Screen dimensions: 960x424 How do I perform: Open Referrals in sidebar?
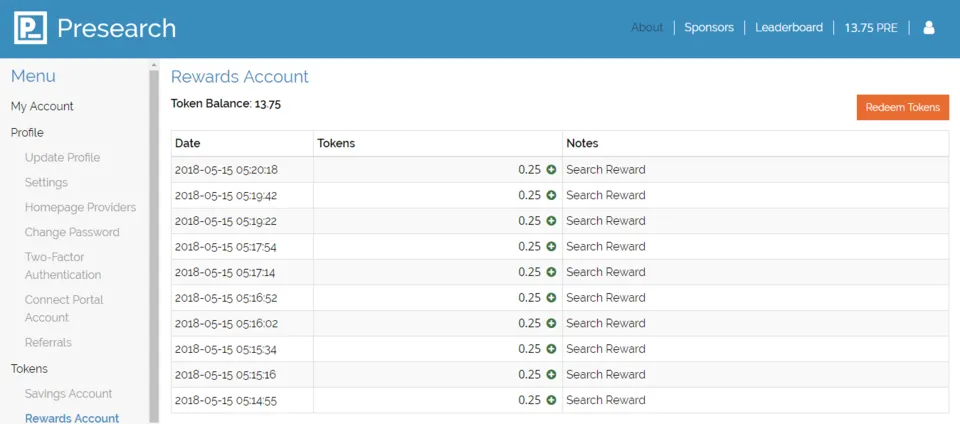click(48, 343)
